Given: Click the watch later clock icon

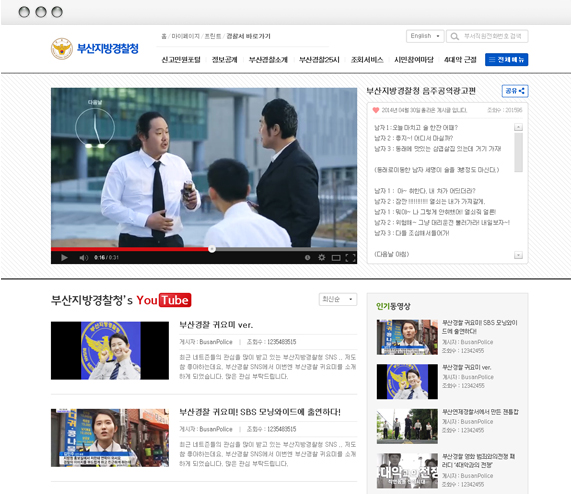Looking at the screenshot, I should pyautogui.click(x=307, y=257).
